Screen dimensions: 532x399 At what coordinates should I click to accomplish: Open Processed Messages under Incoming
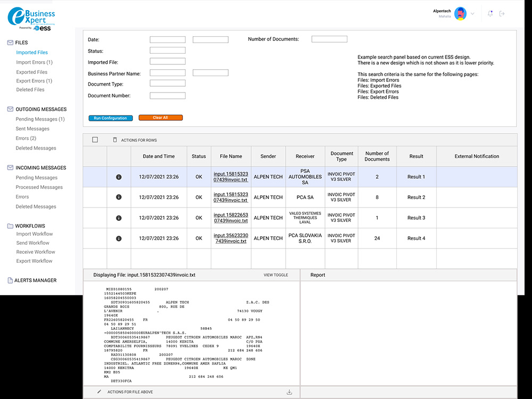point(39,187)
